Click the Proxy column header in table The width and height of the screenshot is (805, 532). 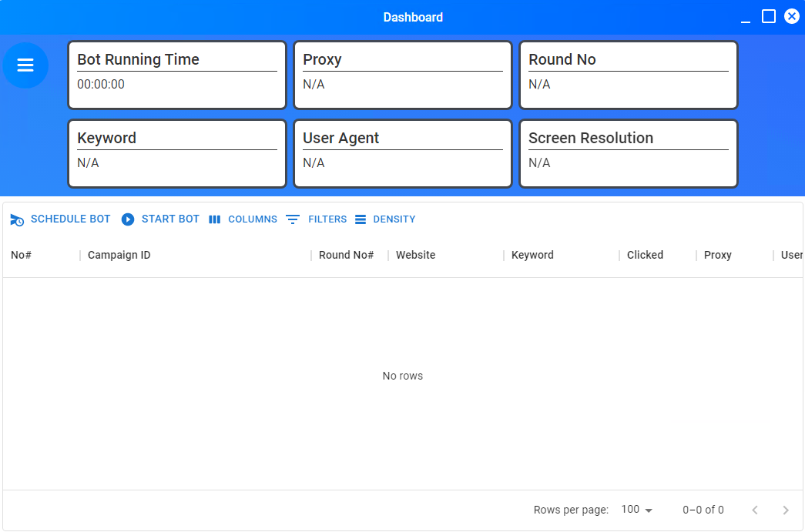[x=717, y=255]
